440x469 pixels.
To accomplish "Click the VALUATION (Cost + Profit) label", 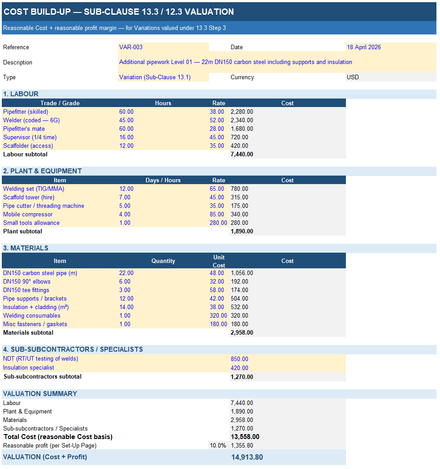I will [45, 457].
